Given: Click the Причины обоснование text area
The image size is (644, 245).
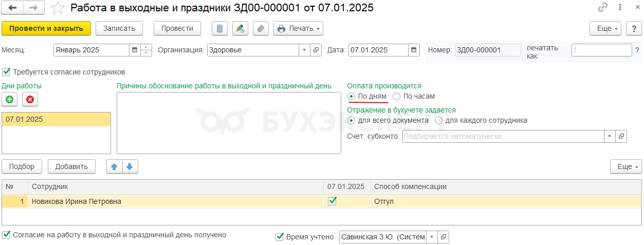Looking at the screenshot, I should point(229,123).
